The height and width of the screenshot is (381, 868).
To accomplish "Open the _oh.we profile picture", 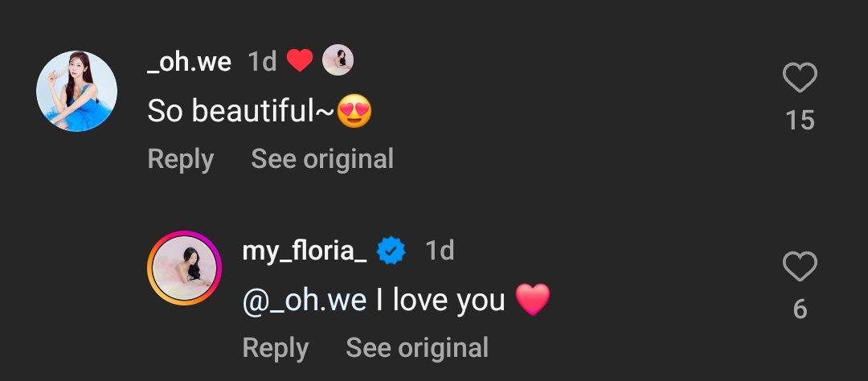I will [x=77, y=92].
